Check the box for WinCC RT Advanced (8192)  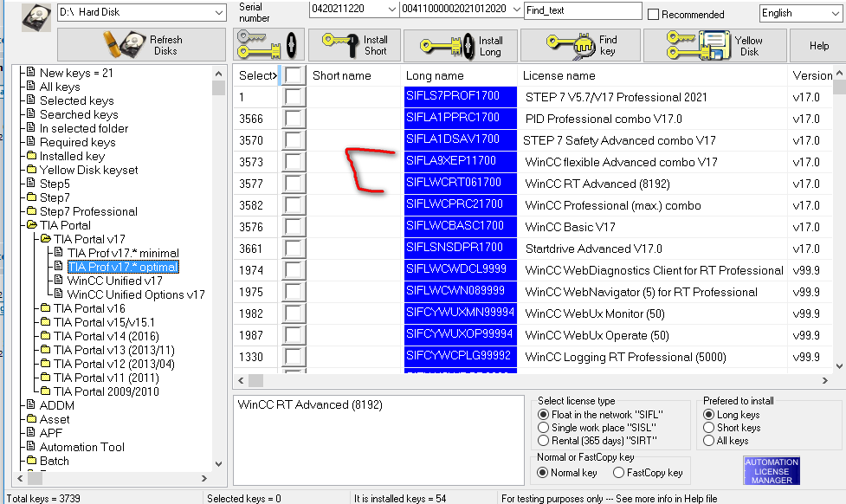point(293,184)
